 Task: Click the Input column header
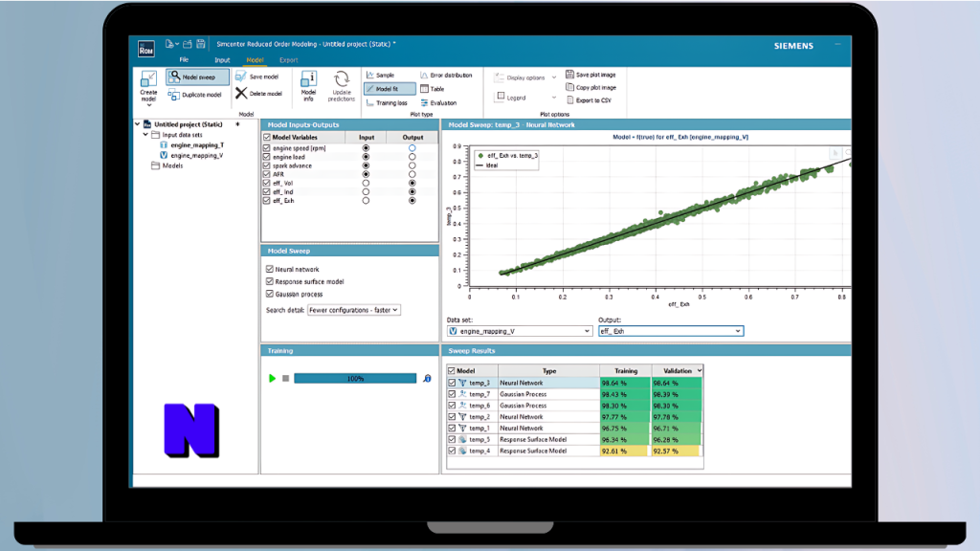pyautogui.click(x=367, y=138)
